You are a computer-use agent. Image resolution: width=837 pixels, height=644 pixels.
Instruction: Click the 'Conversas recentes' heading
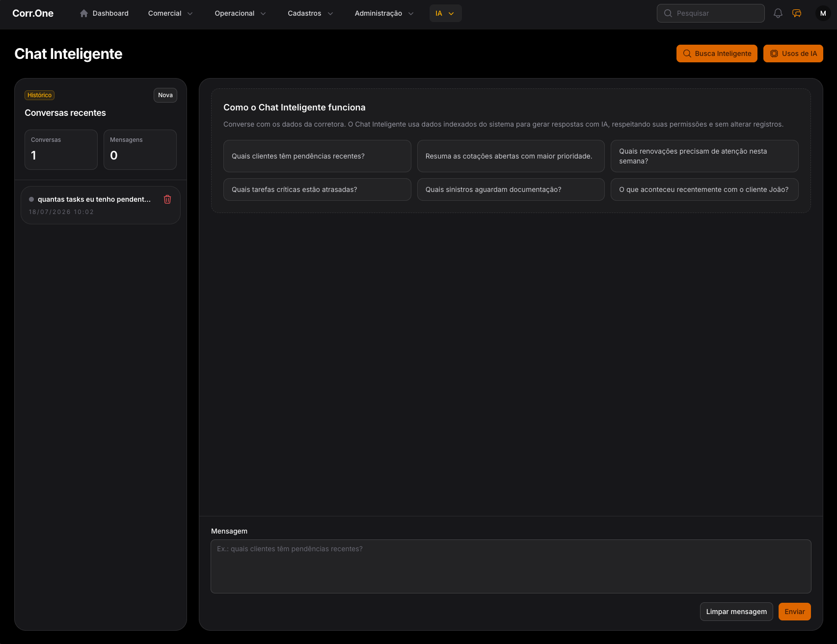tap(65, 113)
